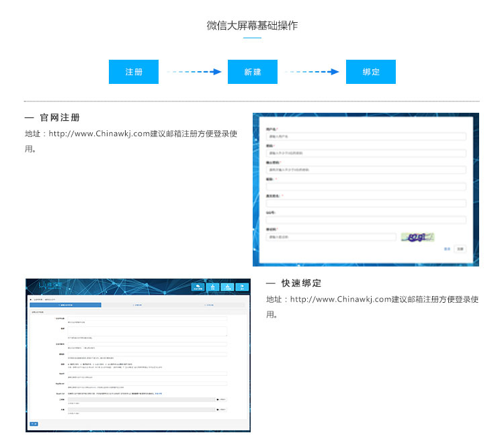Click the register button at form bottom

(460, 248)
